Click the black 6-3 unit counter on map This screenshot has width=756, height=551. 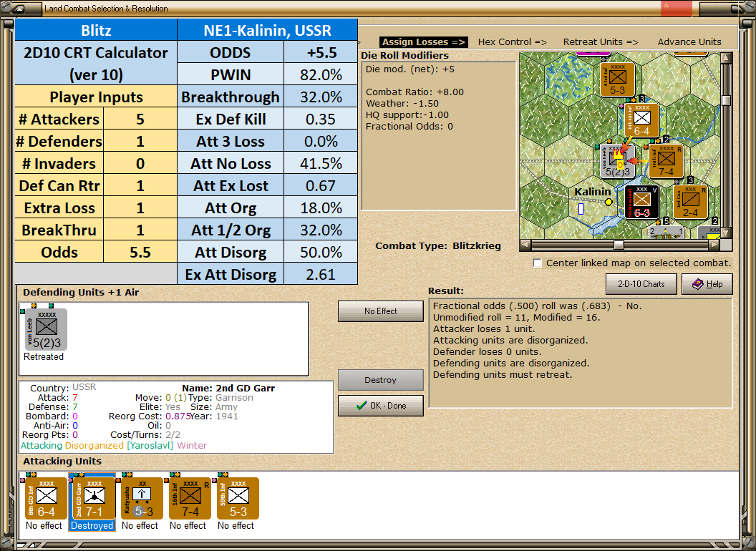(641, 202)
